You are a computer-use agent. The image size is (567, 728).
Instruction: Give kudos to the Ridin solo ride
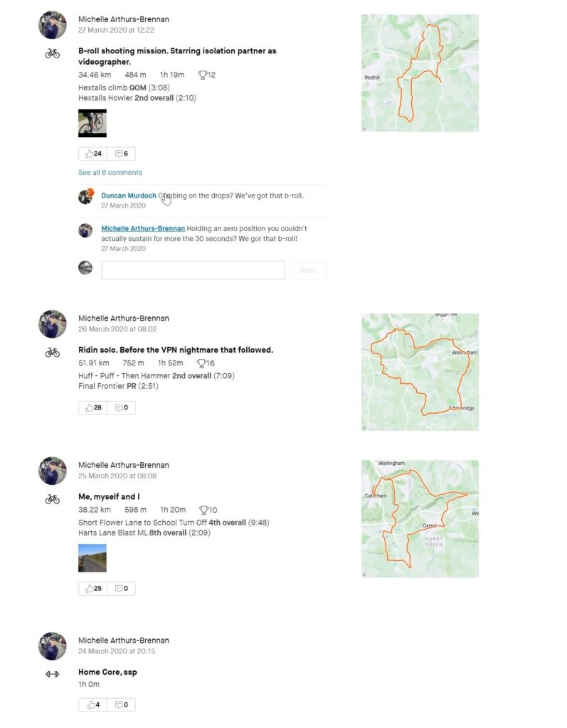[93, 407]
